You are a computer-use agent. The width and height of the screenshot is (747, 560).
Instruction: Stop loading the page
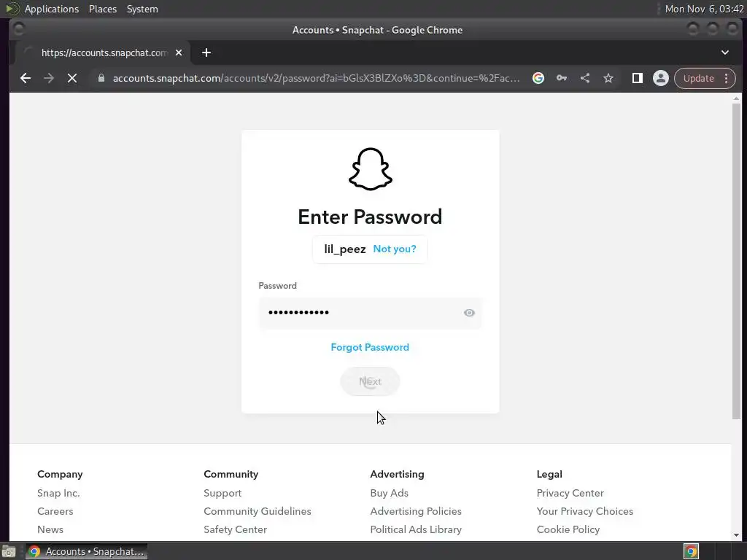click(72, 78)
